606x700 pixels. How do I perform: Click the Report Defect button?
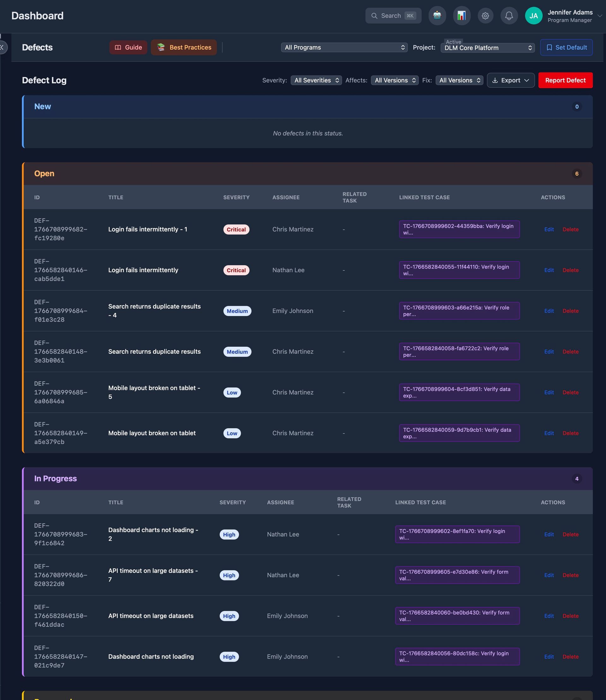(565, 80)
